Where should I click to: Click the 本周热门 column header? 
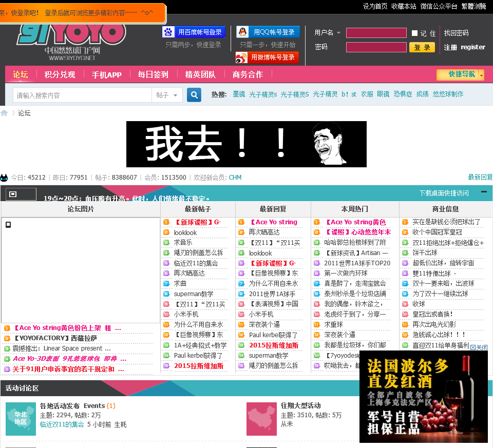coord(355,209)
